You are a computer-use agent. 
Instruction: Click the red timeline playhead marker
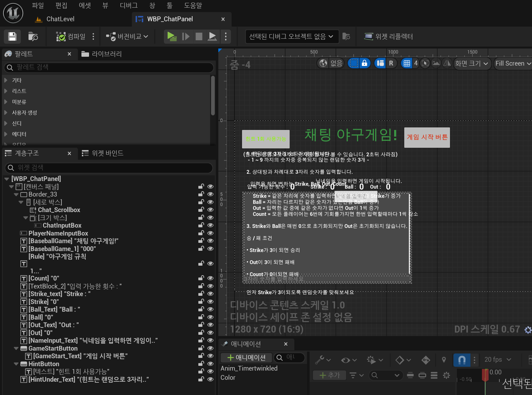[x=485, y=375]
